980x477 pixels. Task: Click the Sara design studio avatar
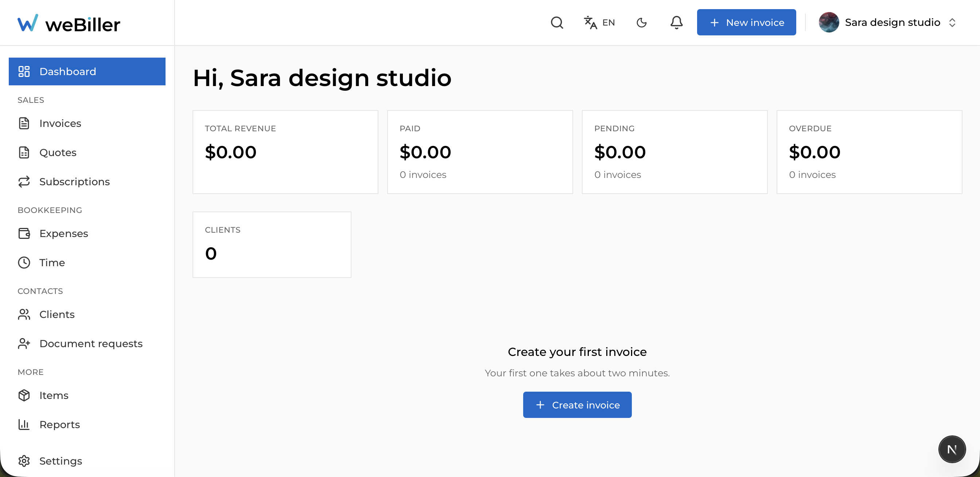coord(829,23)
